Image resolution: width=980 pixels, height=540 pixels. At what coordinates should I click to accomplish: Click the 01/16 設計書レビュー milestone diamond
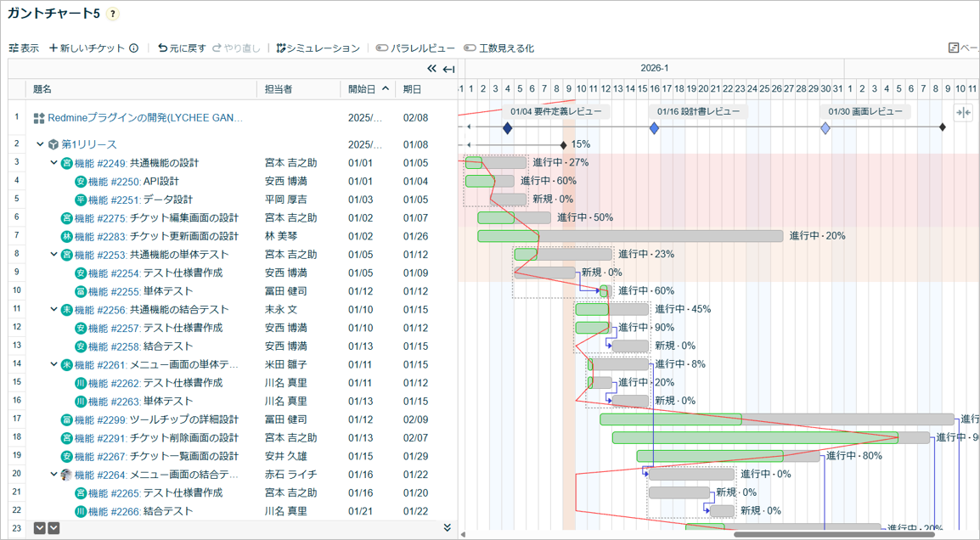654,128
